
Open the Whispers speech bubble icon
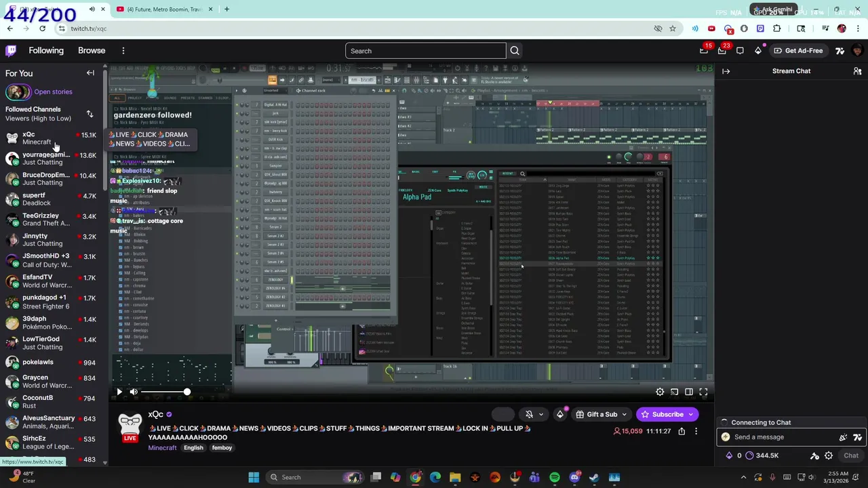click(740, 51)
